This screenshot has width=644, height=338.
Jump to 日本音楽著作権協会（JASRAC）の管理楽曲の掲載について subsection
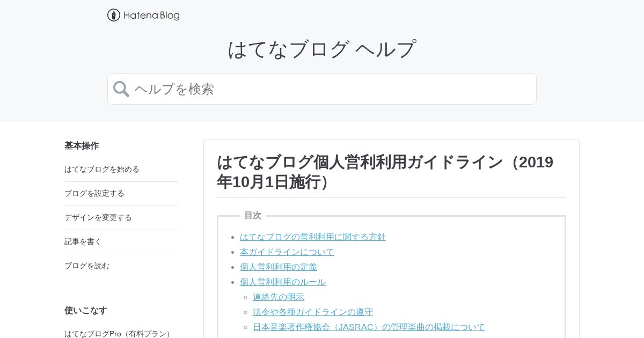click(x=369, y=327)
